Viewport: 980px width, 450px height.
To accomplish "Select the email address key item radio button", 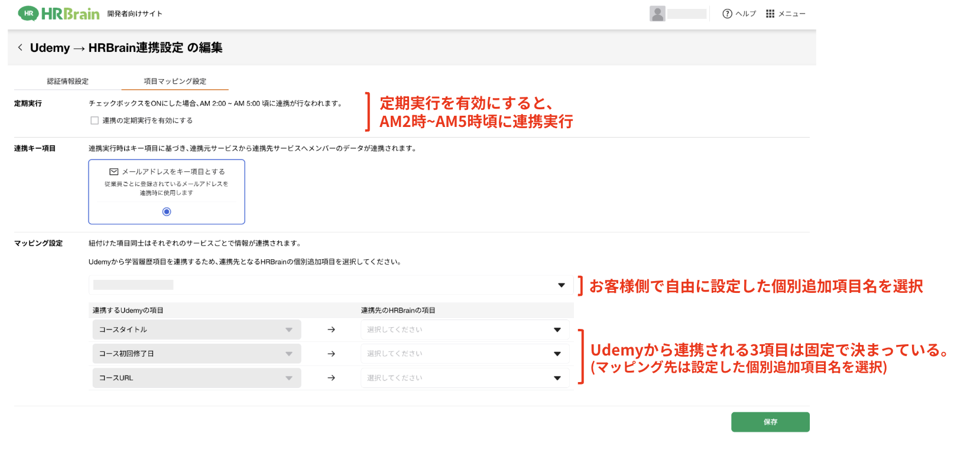I will pyautogui.click(x=167, y=212).
